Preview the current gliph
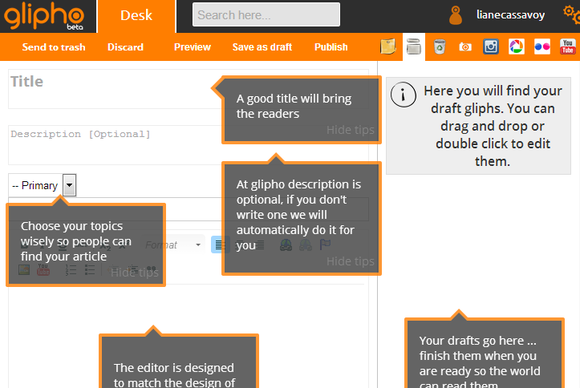This screenshot has height=388, width=580. pyautogui.click(x=192, y=47)
